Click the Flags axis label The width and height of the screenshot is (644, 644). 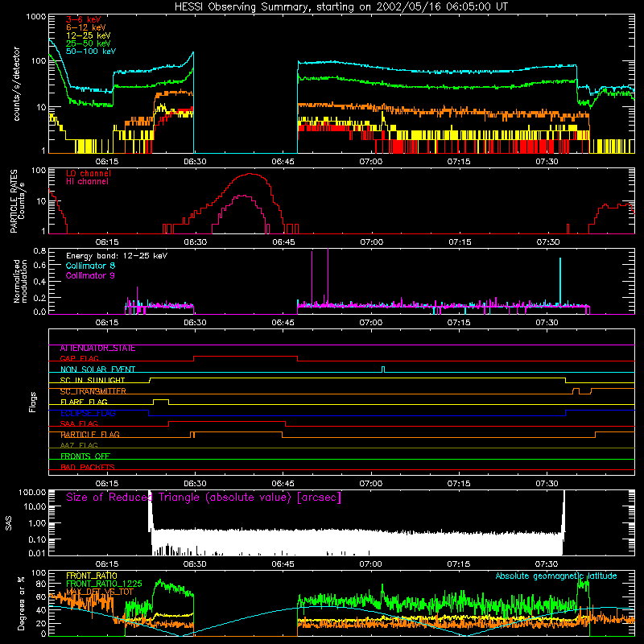pos(32,402)
